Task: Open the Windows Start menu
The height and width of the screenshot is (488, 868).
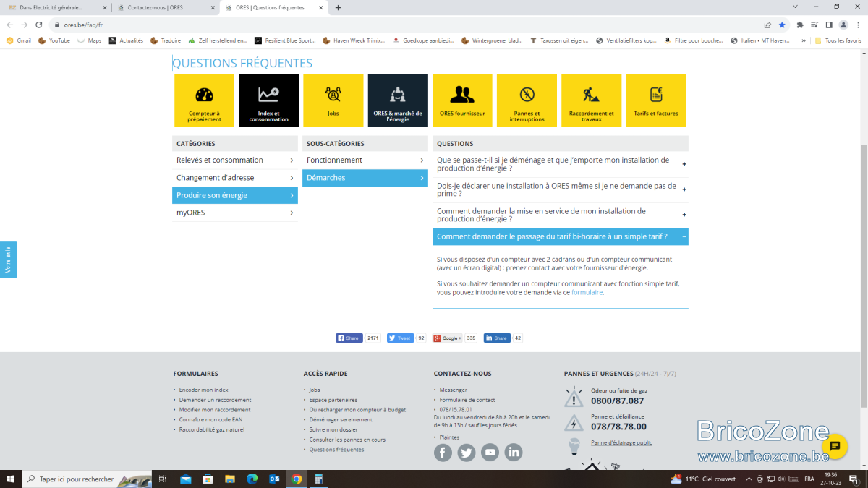Action: pyautogui.click(x=11, y=479)
